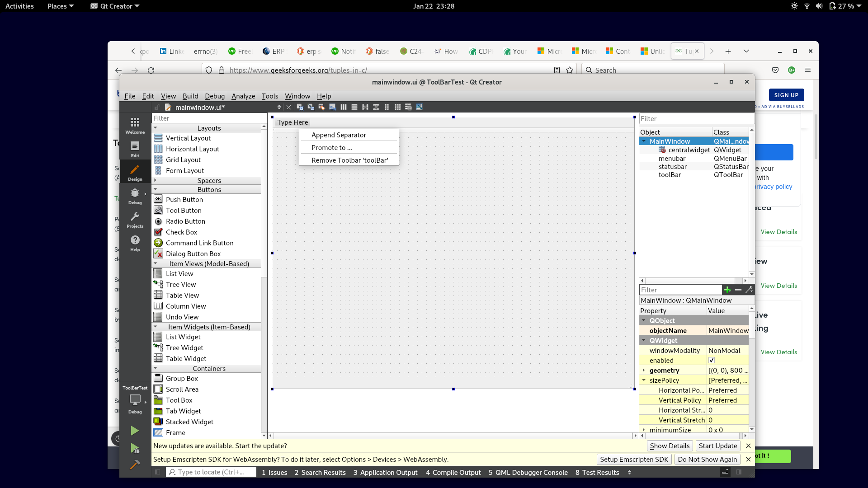
Task: Click the Start Update button
Action: coord(718,446)
